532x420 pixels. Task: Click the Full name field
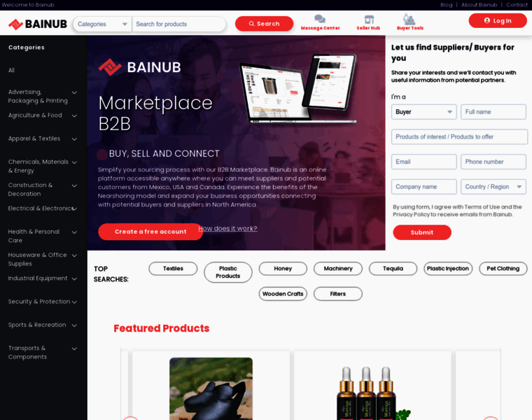point(493,112)
